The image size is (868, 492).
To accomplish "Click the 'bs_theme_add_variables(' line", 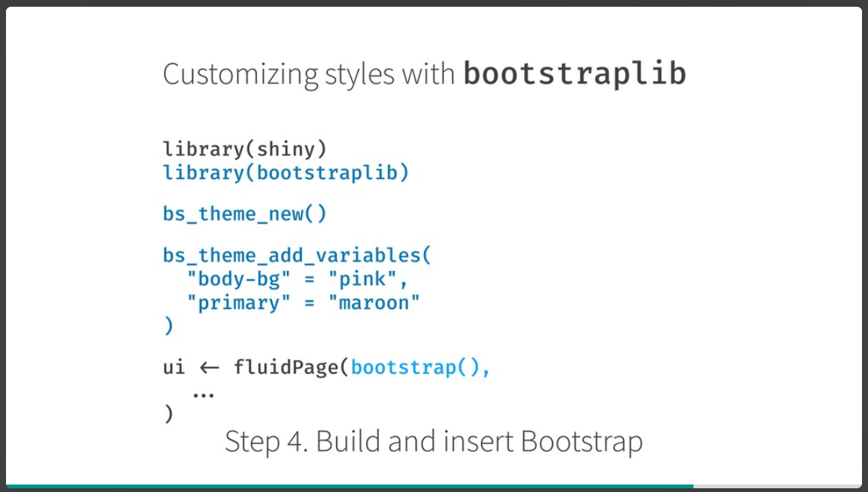I will pos(297,255).
